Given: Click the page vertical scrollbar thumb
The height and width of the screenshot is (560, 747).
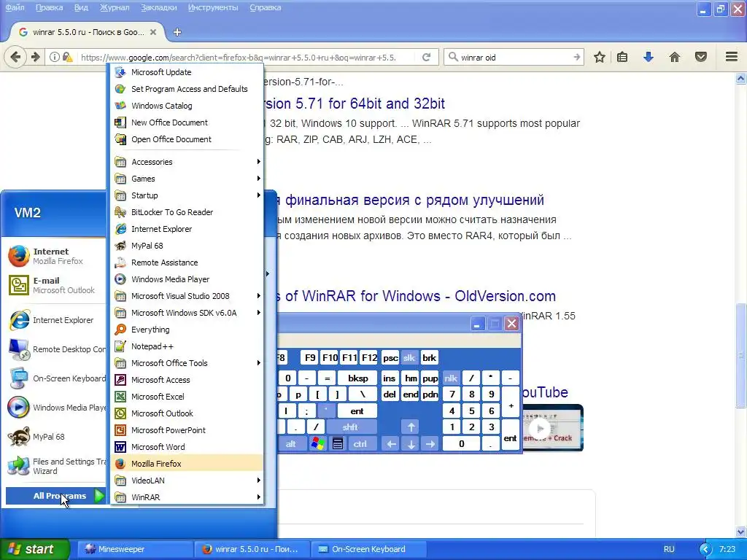Looking at the screenshot, I should tap(741, 355).
